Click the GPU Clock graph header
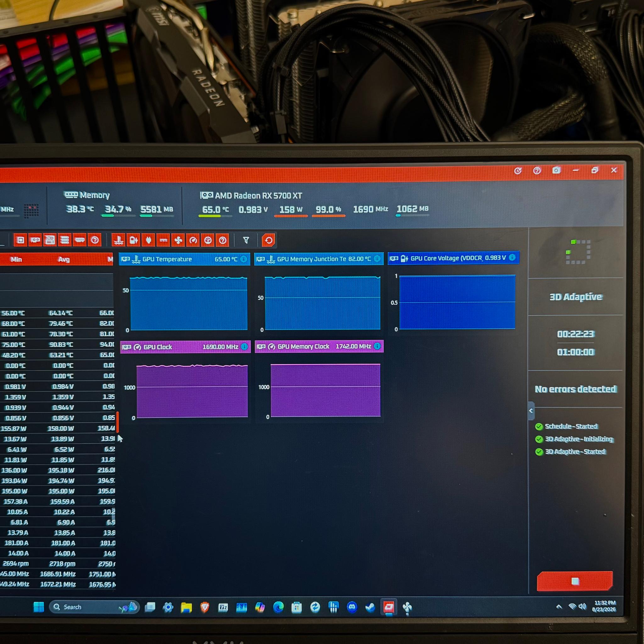644x644 pixels. [185, 347]
